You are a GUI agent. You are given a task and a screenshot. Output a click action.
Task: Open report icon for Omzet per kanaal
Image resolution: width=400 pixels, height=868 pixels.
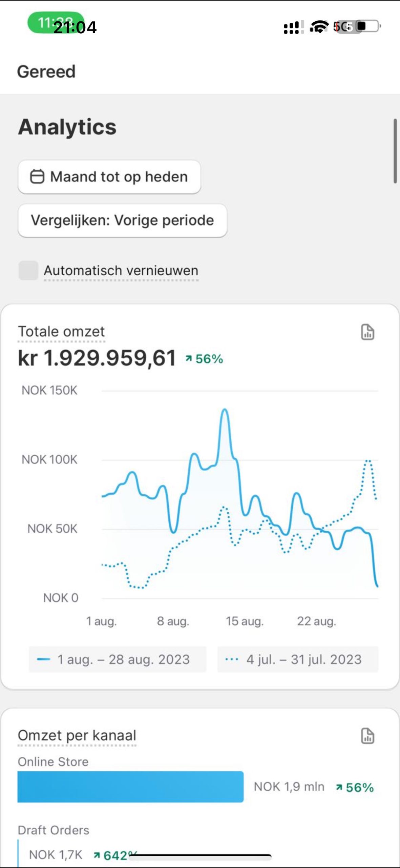click(367, 736)
